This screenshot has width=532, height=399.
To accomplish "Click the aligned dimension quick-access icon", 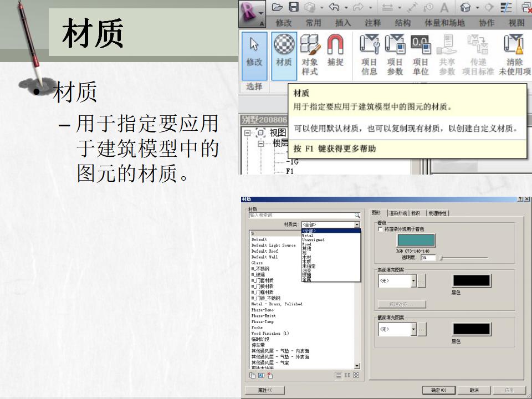I will point(387,7).
